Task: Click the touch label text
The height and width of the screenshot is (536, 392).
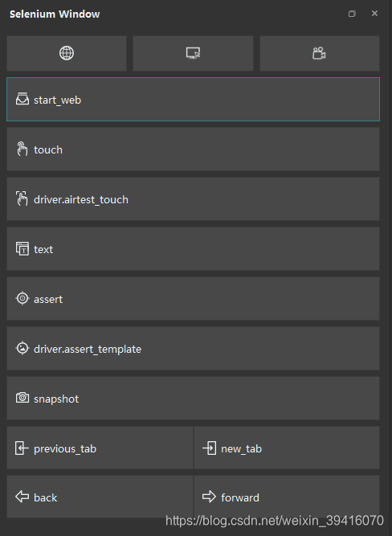Action: 48,149
